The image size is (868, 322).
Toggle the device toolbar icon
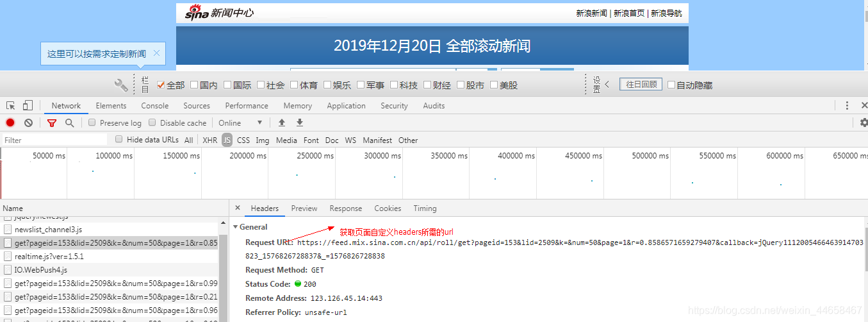tap(28, 106)
